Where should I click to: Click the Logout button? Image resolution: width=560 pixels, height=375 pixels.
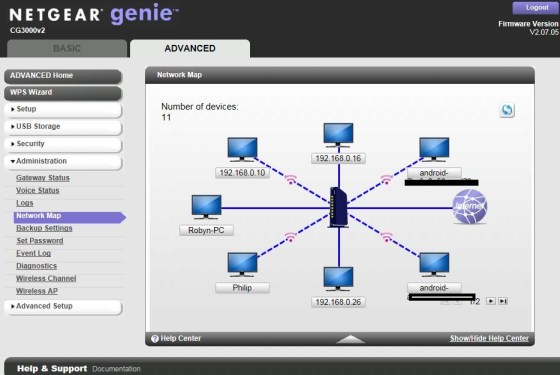coord(536,8)
